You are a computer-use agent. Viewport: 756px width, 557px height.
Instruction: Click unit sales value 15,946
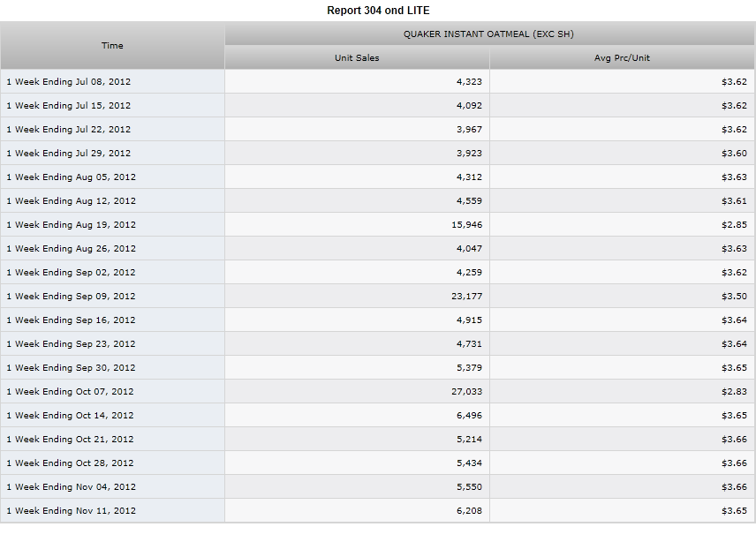pos(466,225)
